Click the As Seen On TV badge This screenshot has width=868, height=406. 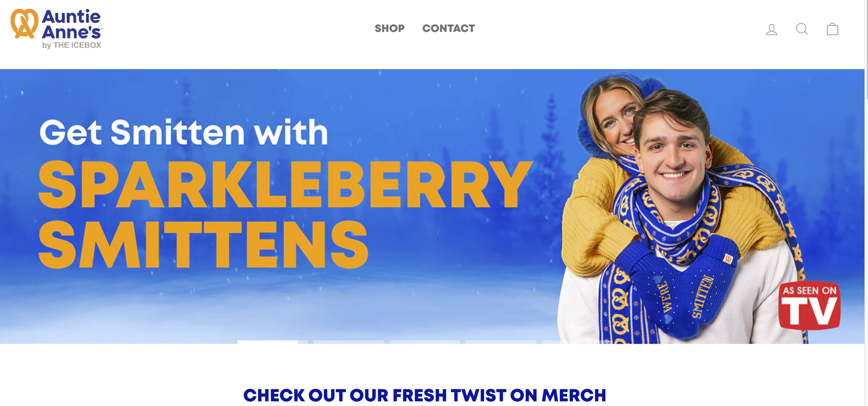(x=809, y=306)
